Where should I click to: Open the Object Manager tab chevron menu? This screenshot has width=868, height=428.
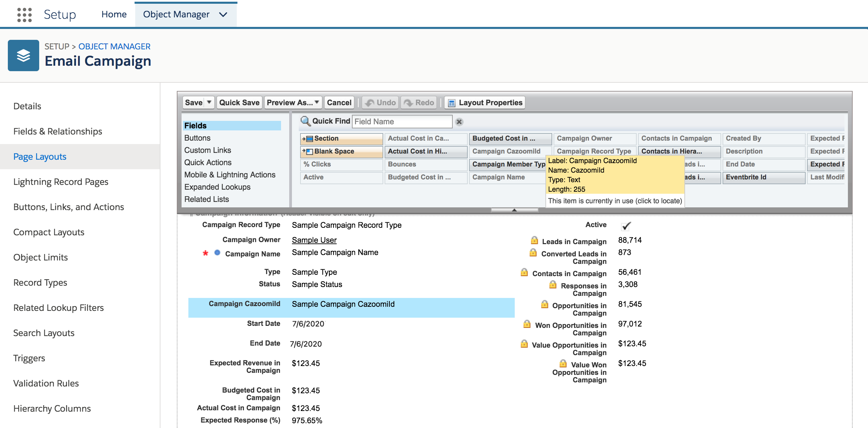point(223,15)
